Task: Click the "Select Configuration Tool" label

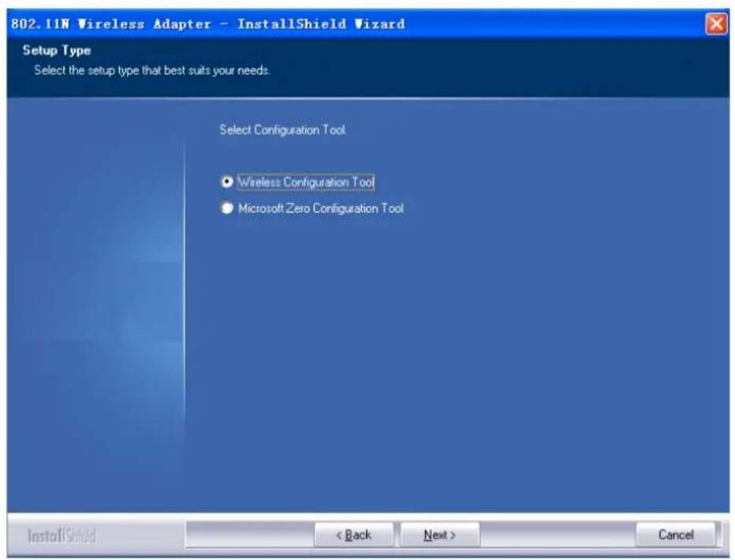Action: (x=282, y=130)
